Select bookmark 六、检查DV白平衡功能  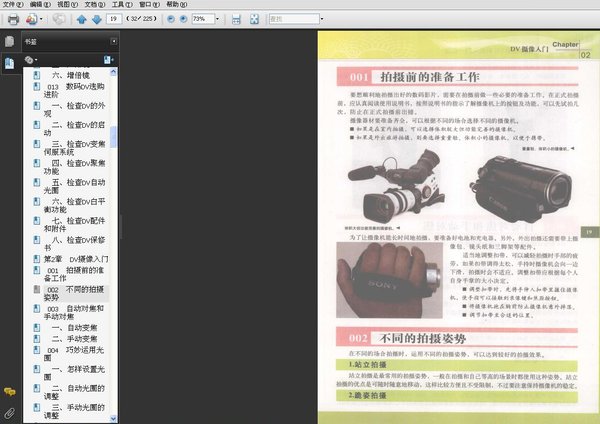tap(74, 205)
